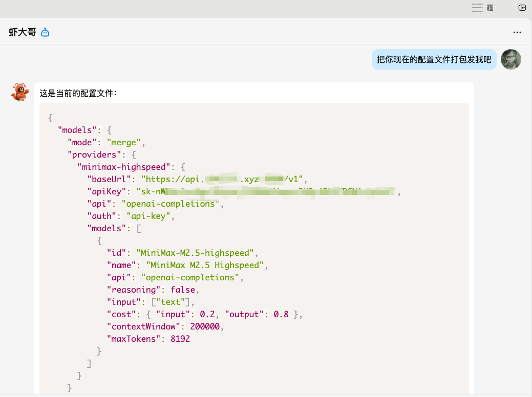
Task: Click the message bubble 把你现在的配置文件打包发我吧
Action: point(434,59)
